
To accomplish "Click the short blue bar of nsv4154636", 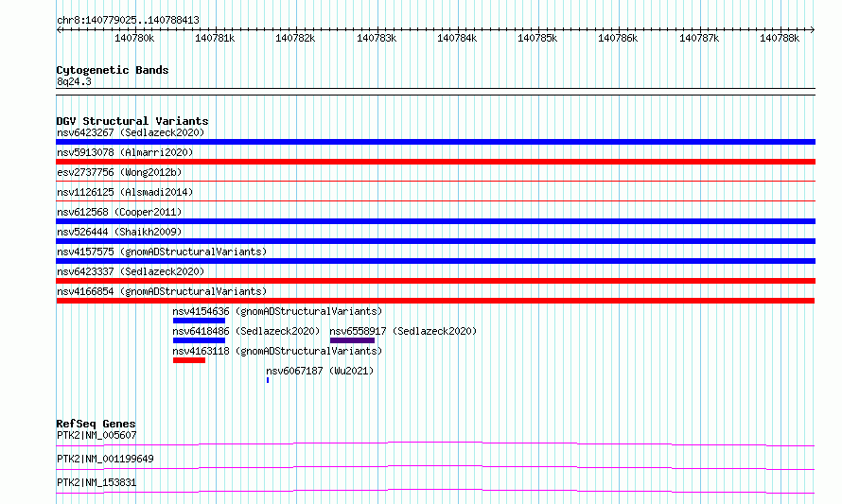I will tap(200, 321).
